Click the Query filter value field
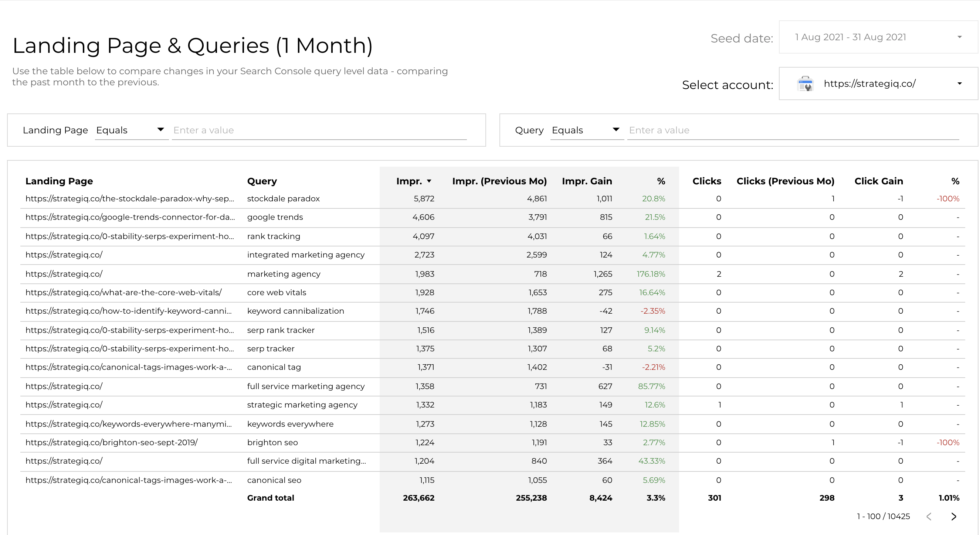The width and height of the screenshot is (980, 535). (793, 130)
